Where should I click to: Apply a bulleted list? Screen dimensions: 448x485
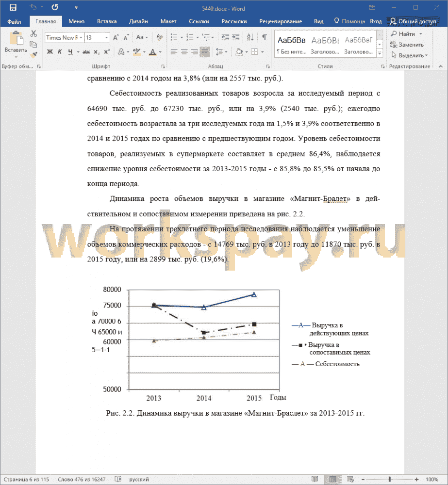pyautogui.click(x=174, y=37)
